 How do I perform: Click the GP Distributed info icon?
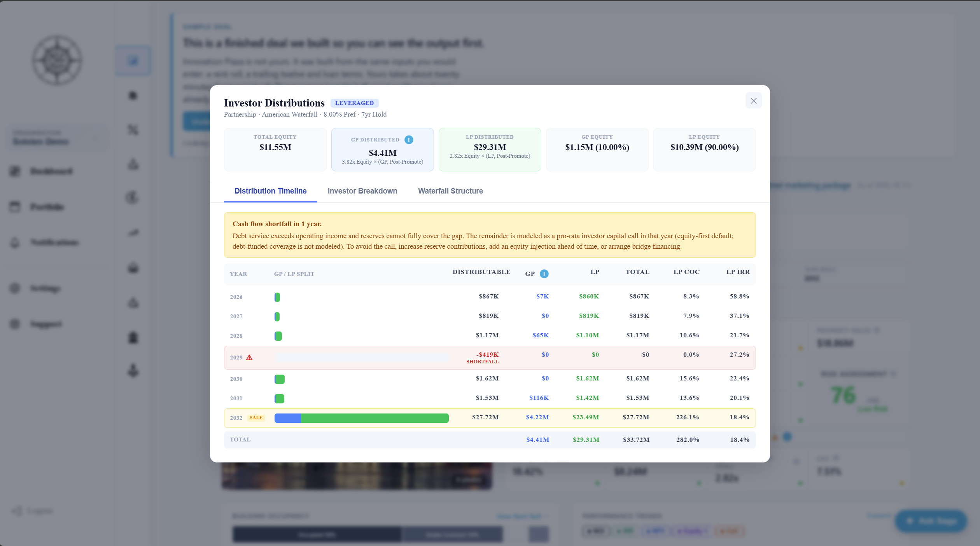(409, 140)
